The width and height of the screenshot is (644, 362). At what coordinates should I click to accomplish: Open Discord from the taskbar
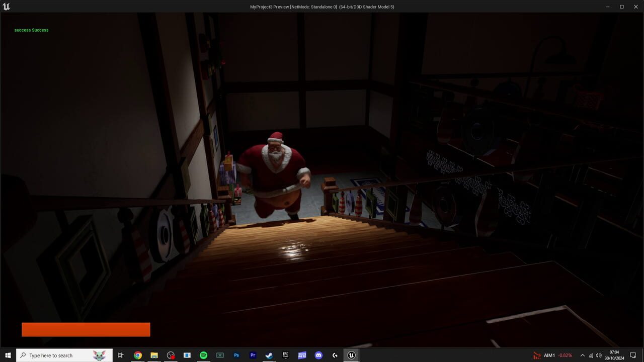(318, 355)
